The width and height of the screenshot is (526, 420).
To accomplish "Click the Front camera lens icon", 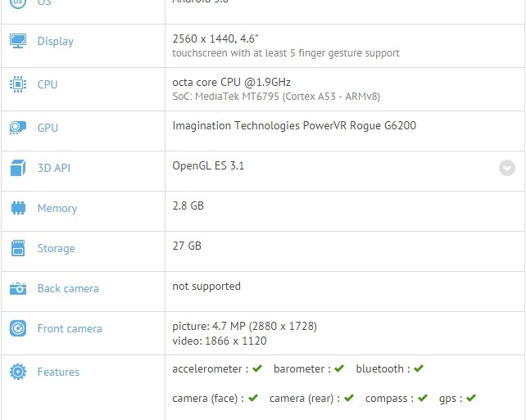I will (x=17, y=329).
